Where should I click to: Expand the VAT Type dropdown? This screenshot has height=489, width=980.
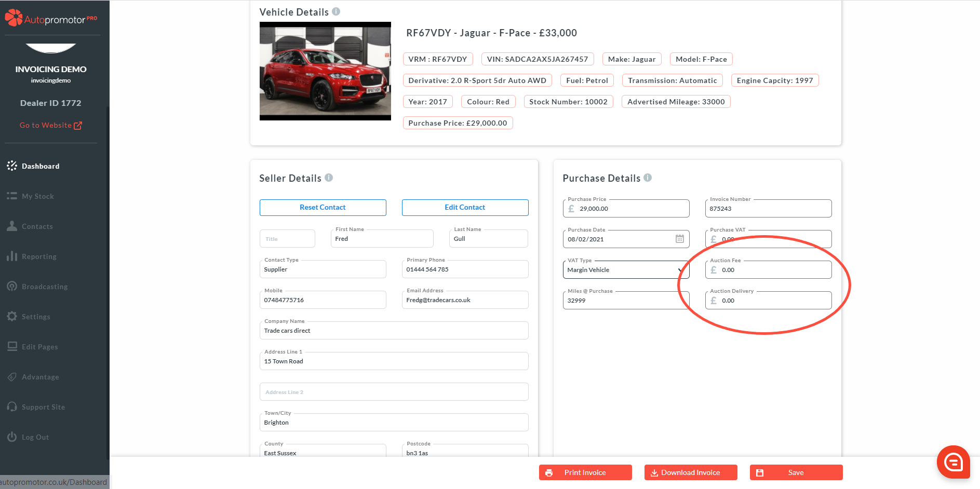pyautogui.click(x=625, y=270)
